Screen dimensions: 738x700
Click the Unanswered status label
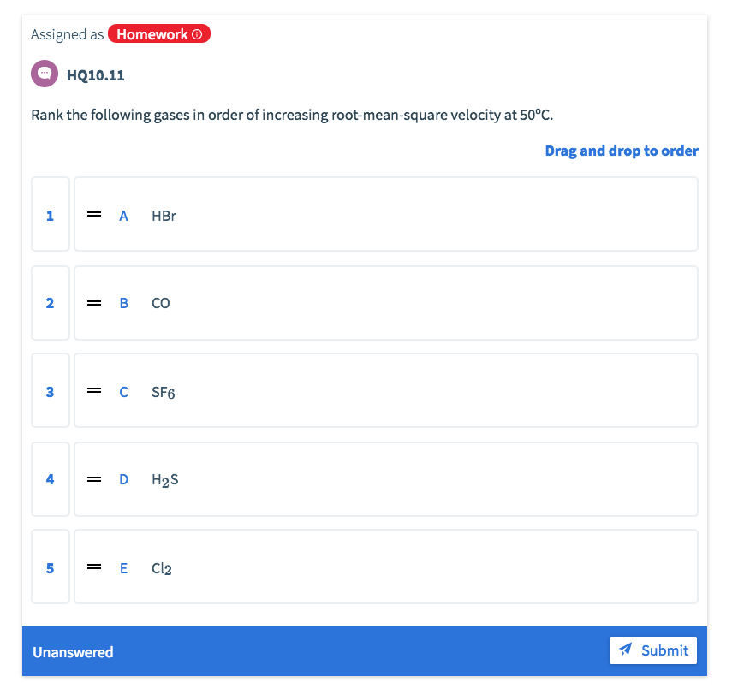click(73, 652)
